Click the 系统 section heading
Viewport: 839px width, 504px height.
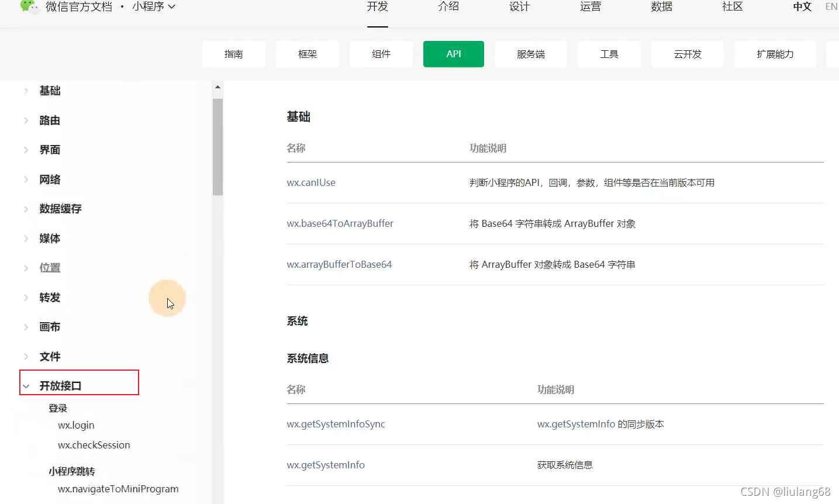pyautogui.click(x=297, y=321)
